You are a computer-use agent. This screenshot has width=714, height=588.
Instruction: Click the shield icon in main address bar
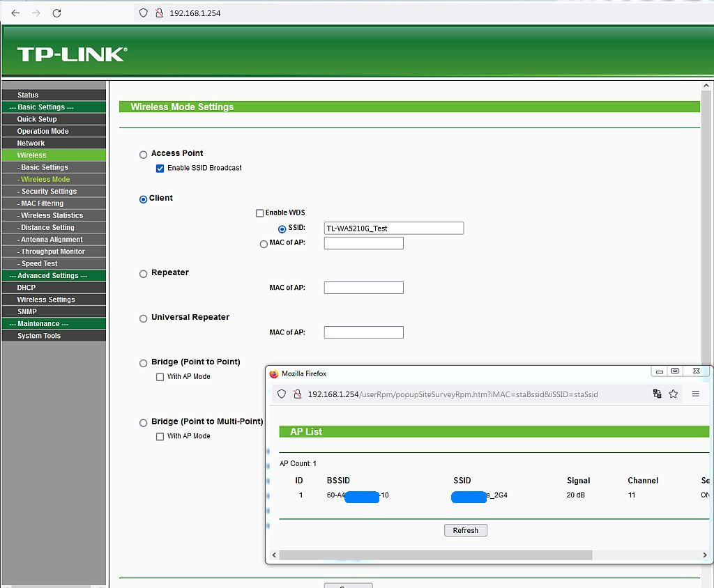[x=144, y=13]
